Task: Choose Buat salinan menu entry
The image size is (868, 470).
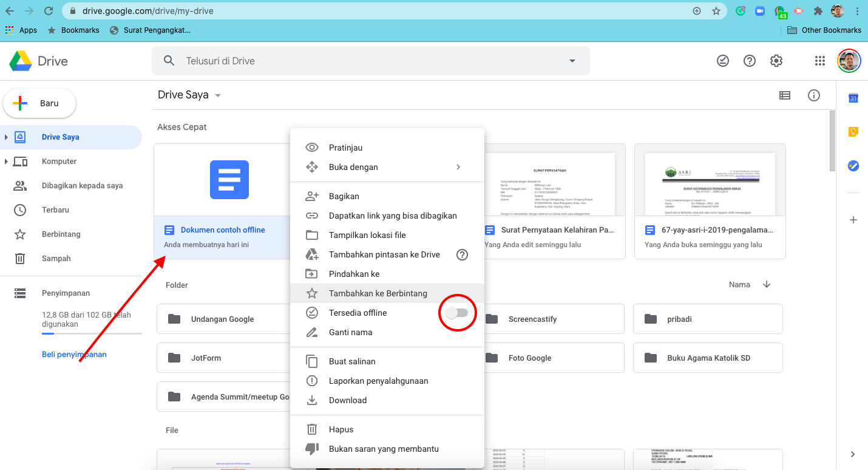Action: point(387,361)
